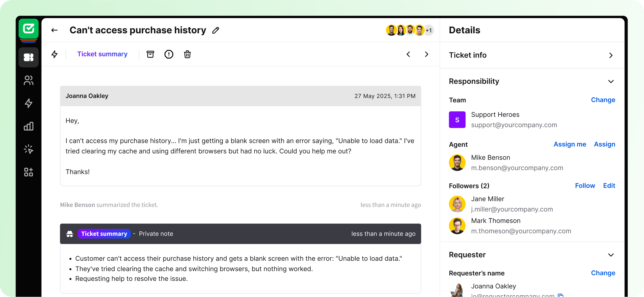Screen dimensions: 644x297
Task: Open the reports bar-chart icon in sidebar
Action: pyautogui.click(x=28, y=126)
